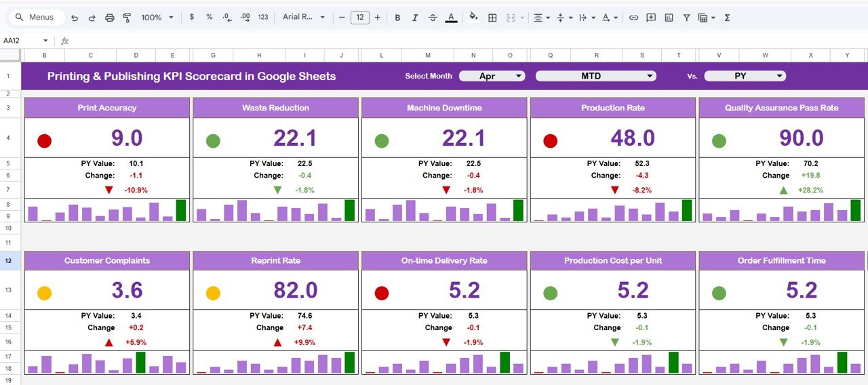This screenshot has height=385, width=868.
Task: Open the MTD period dropdown
Action: pyautogui.click(x=595, y=76)
